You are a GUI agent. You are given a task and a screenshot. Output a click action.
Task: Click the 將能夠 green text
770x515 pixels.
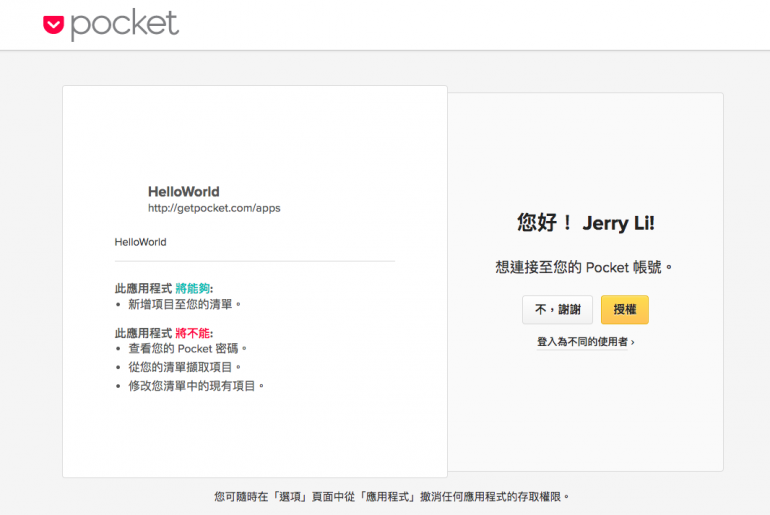pos(192,289)
